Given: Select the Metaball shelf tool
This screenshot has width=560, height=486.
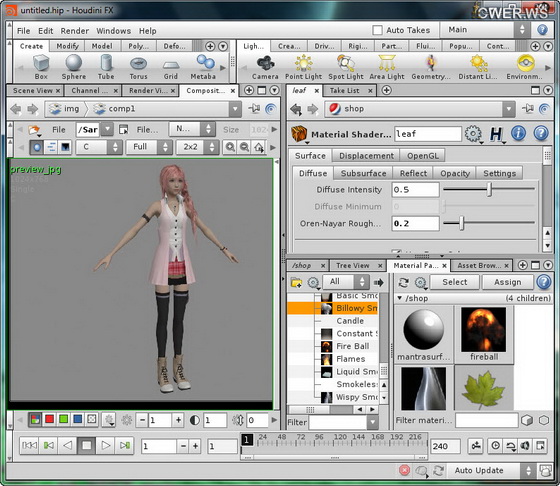Looking at the screenshot, I should pos(203,67).
